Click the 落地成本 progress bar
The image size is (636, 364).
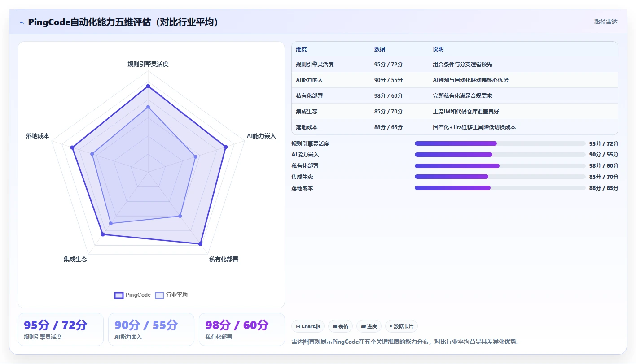click(x=500, y=188)
